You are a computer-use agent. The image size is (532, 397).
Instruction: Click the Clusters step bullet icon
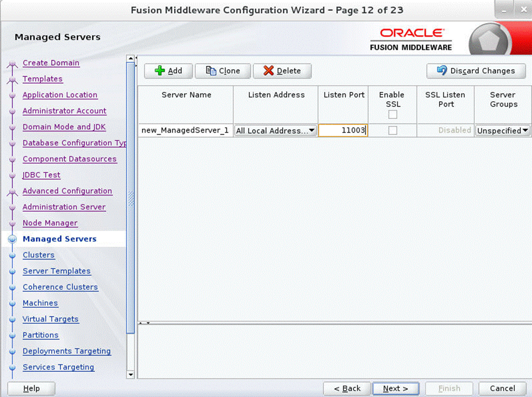click(12, 255)
